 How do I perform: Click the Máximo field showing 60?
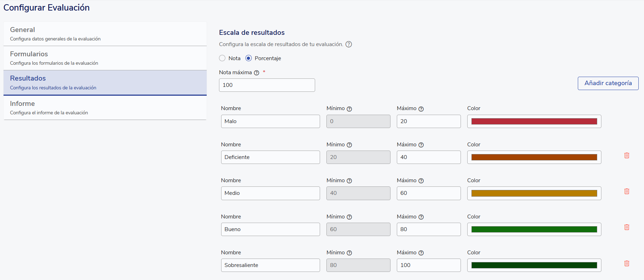click(428, 193)
